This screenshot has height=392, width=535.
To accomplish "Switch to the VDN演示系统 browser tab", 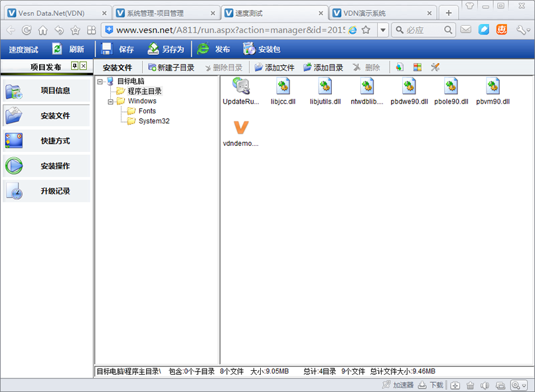I will [382, 13].
